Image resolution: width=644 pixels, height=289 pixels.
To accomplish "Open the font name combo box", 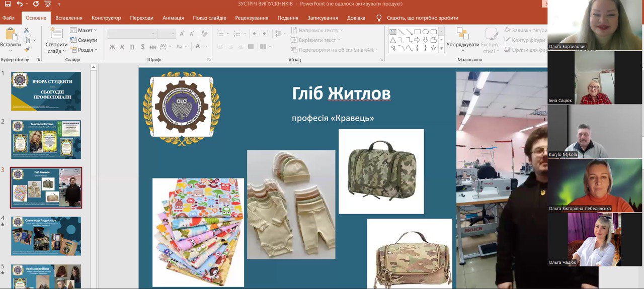I will tap(132, 34).
